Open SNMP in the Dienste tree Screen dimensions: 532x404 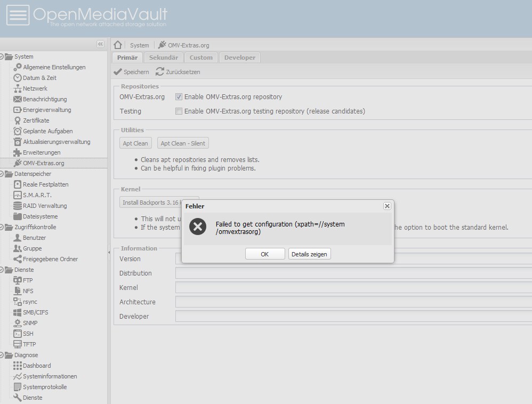click(x=30, y=323)
